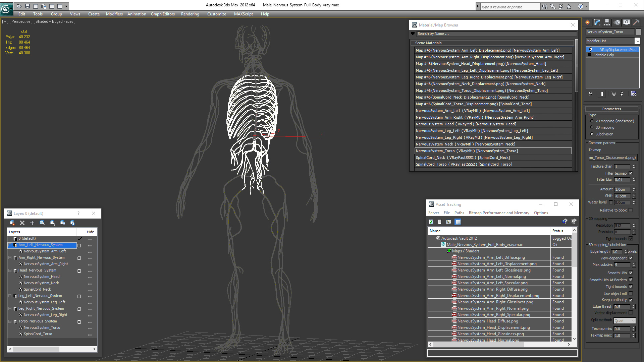The width and height of the screenshot is (644, 362).
Task: Open Communication Center satellite icon
Action: pos(560,6)
